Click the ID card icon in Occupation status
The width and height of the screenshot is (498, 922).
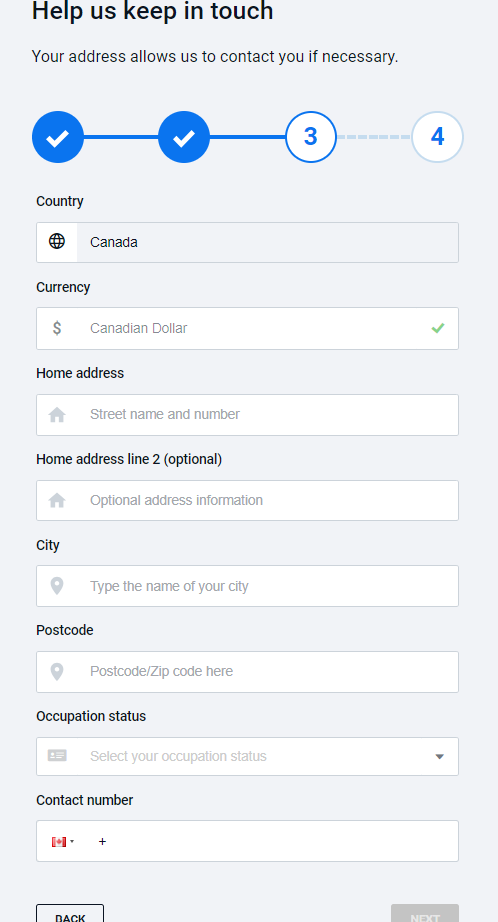click(57, 756)
